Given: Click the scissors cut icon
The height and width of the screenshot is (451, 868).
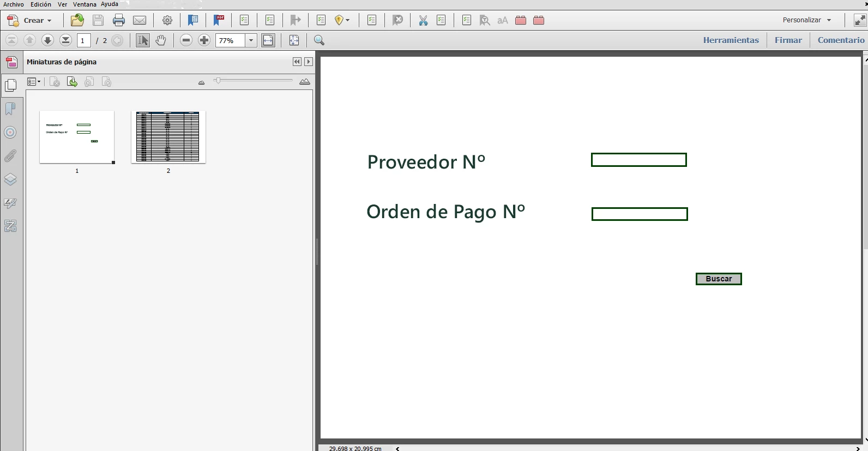Looking at the screenshot, I should [423, 20].
